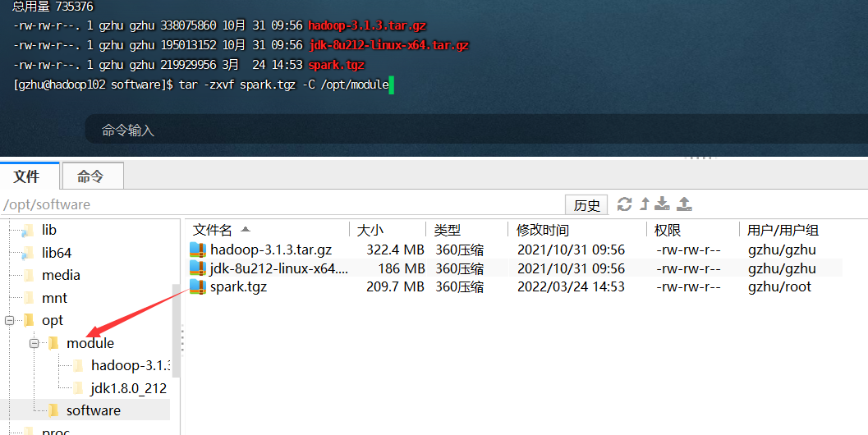The width and height of the screenshot is (868, 435).
Task: Sort files by 用户/用户组 column
Action: 783,230
